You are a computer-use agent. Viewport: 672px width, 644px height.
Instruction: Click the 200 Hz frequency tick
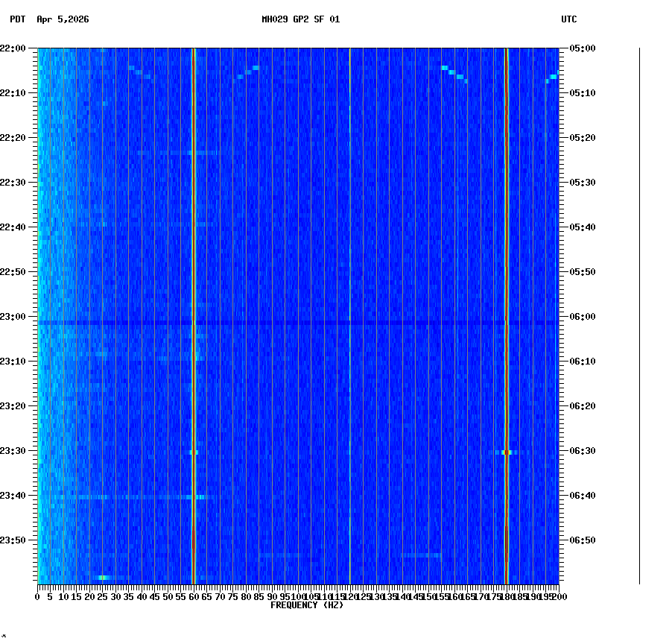click(x=557, y=596)
